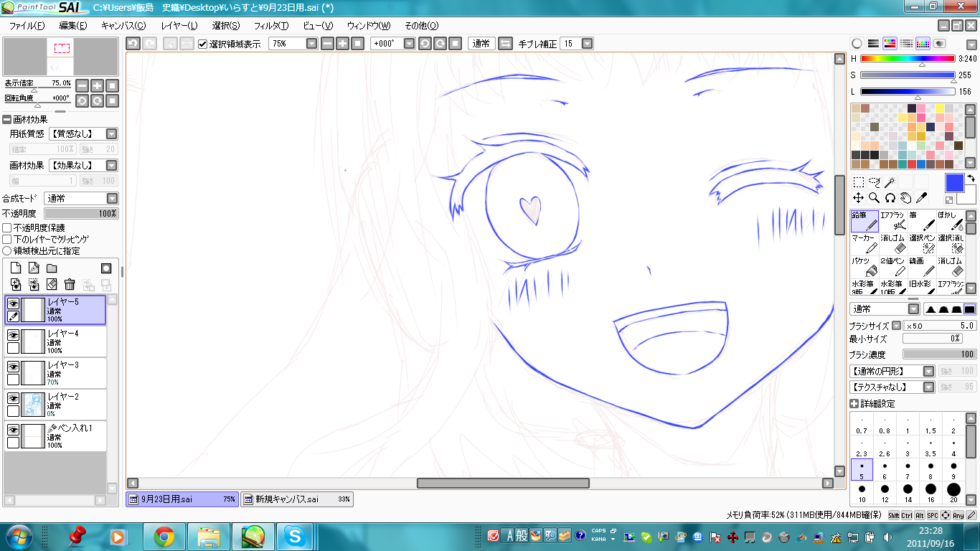This screenshot has height=551, width=980.
Task: Select the バケツ bucket fill tool
Action: (864, 266)
